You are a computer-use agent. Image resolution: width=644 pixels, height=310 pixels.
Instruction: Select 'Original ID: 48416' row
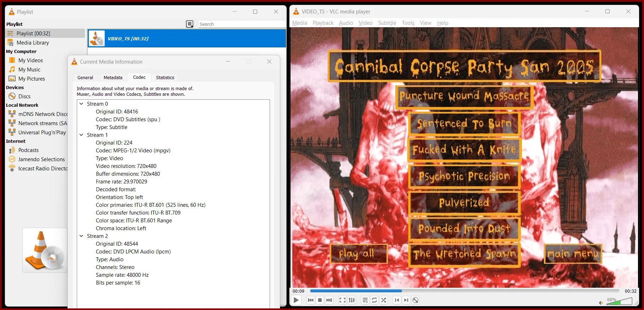(x=117, y=112)
